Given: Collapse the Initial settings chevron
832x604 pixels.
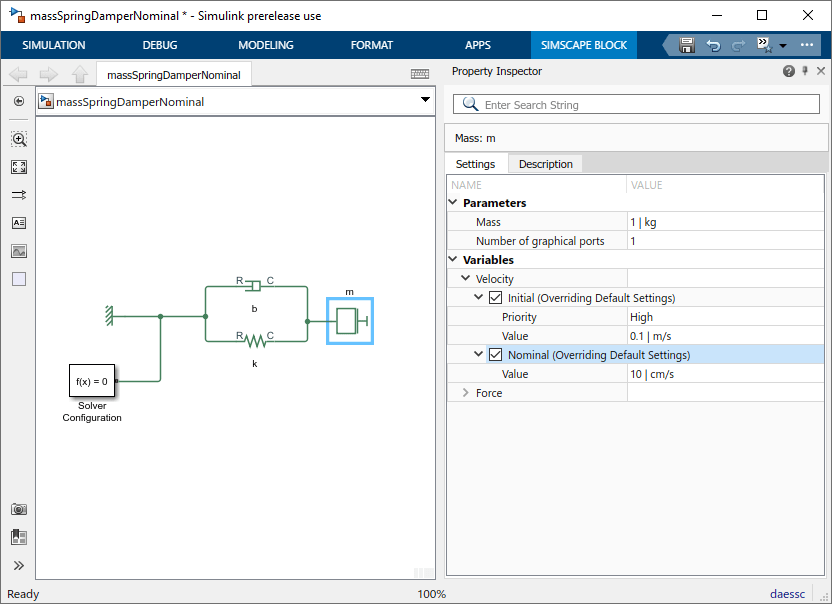Looking at the screenshot, I should tap(478, 297).
